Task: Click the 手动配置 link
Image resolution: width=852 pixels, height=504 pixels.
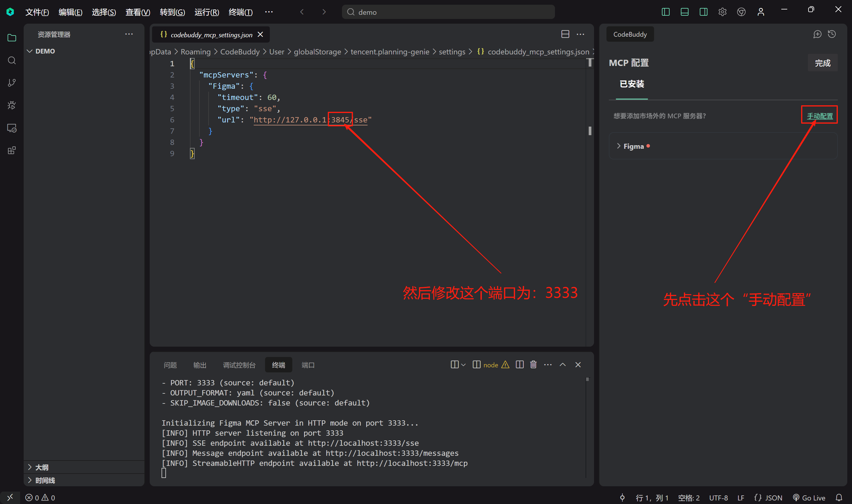Action: tap(820, 116)
